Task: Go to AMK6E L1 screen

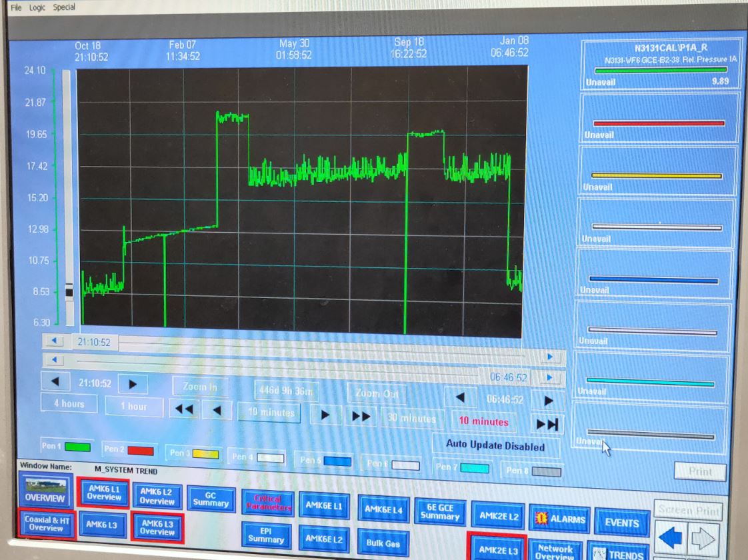Action: (325, 505)
